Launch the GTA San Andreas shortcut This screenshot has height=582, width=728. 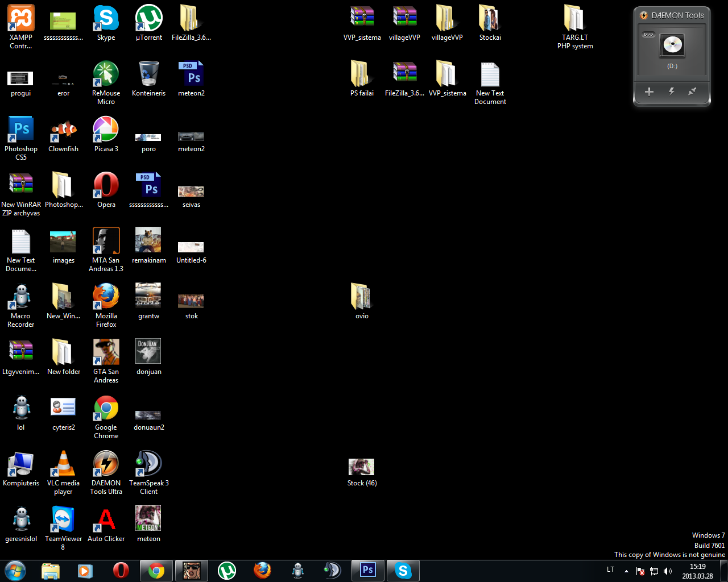106,361
